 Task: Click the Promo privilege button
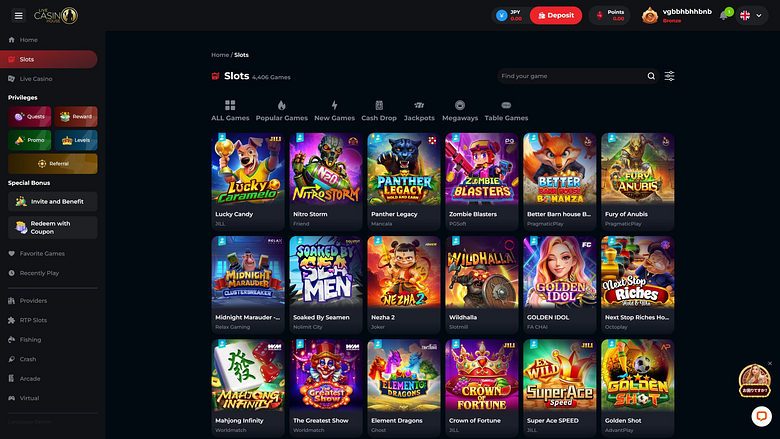coord(29,140)
